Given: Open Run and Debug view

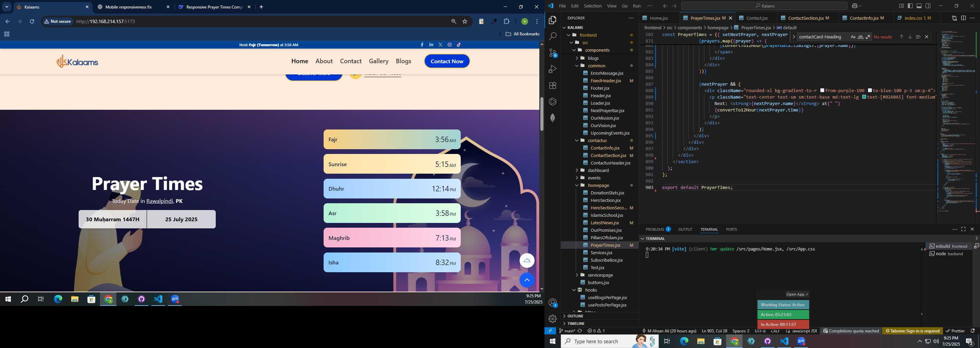Looking at the screenshot, I should [x=553, y=69].
